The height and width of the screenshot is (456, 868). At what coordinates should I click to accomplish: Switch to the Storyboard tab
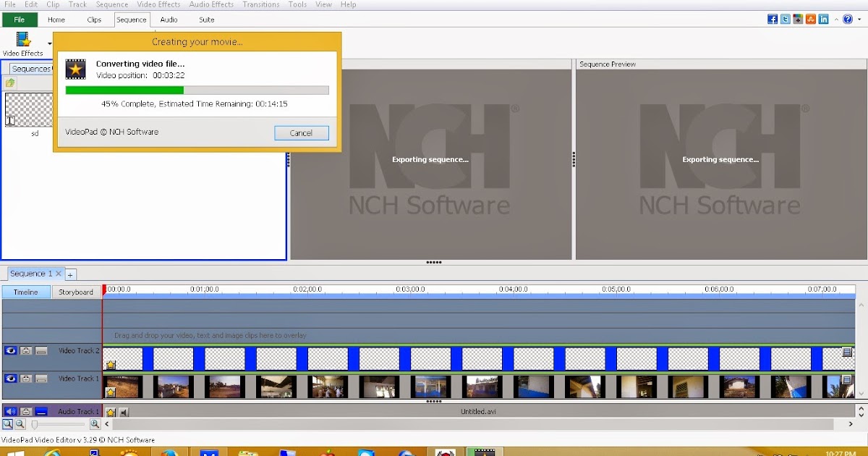point(76,292)
